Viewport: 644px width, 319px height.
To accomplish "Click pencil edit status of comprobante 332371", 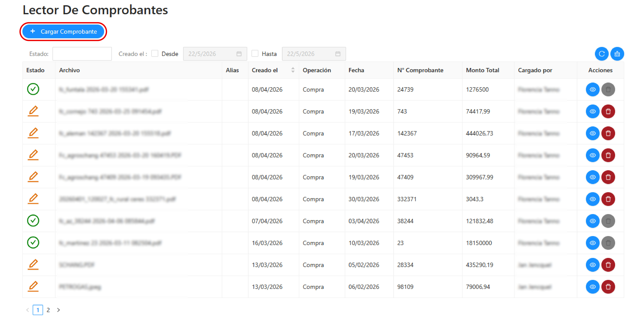I will click(33, 199).
